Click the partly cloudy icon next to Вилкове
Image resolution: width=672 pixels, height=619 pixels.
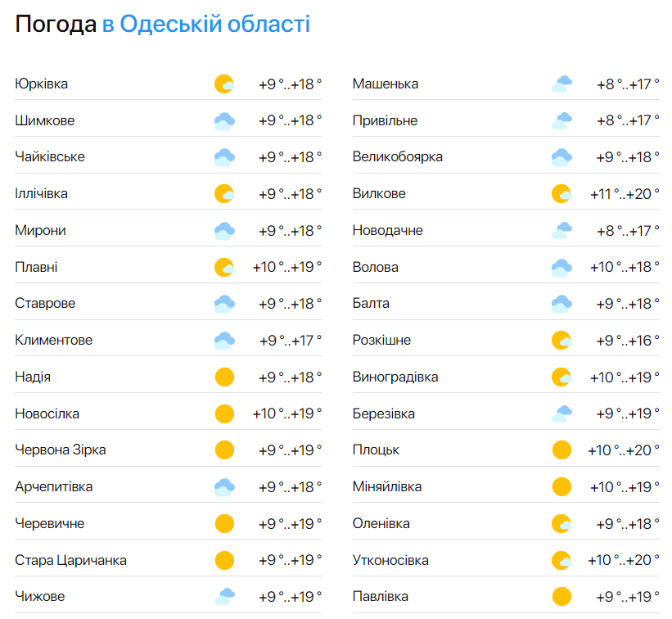[562, 193]
